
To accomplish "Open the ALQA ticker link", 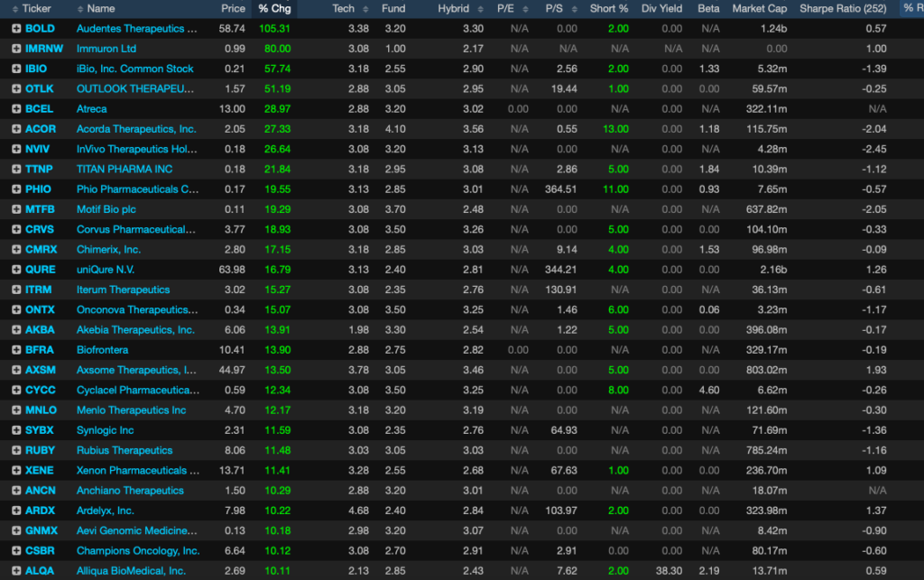I will (x=40, y=571).
